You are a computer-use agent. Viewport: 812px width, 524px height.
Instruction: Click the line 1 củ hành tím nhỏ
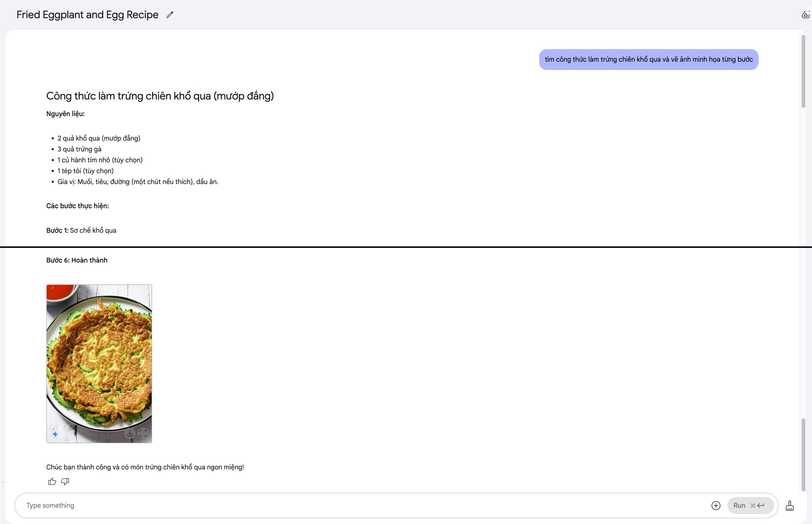(100, 160)
